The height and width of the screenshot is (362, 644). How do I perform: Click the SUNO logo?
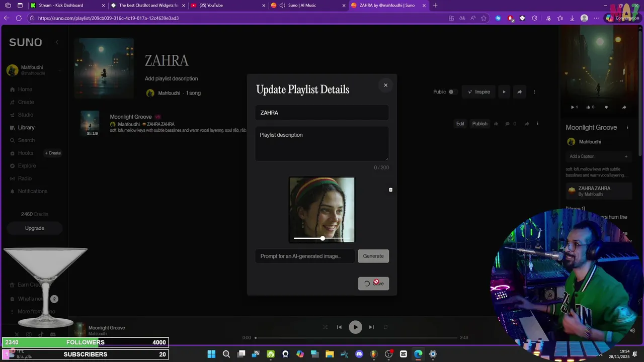[x=25, y=42]
